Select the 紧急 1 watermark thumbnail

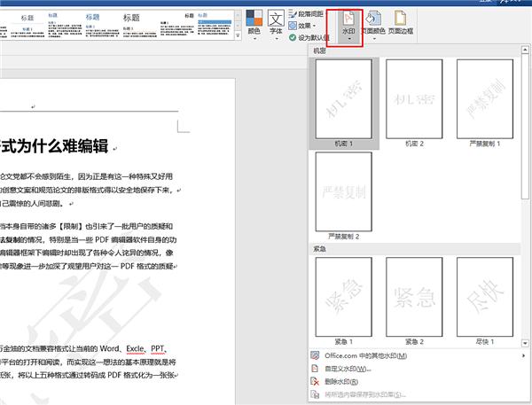(342, 299)
